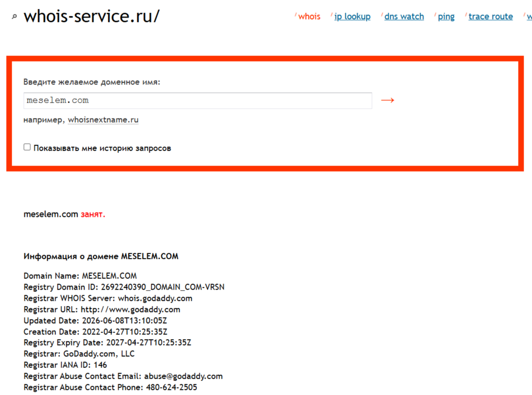532x395 pixels.
Task: Select the Registrar Abuse Contact Phone line
Action: (110, 388)
